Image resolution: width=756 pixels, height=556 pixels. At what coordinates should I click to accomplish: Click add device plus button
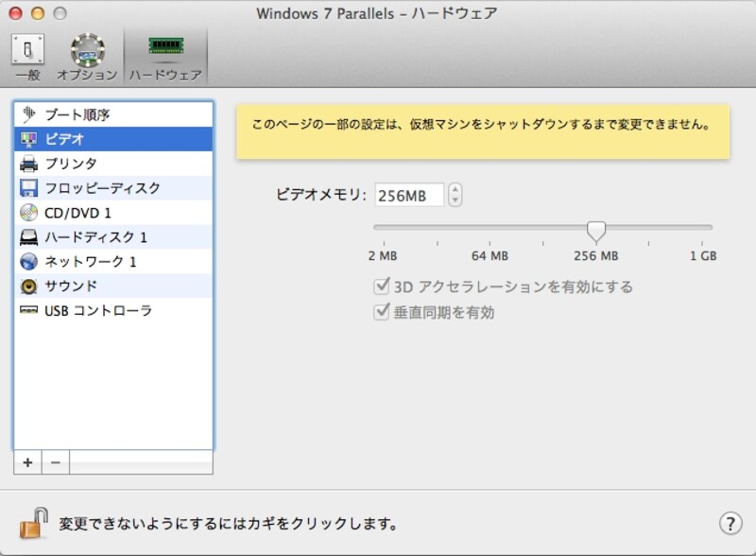coord(27,462)
